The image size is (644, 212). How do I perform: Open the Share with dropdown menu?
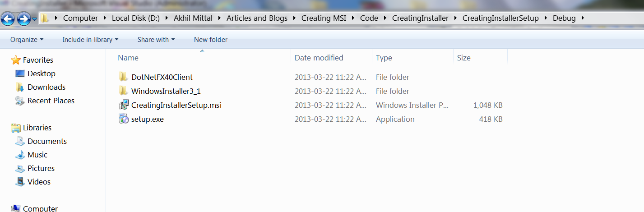pos(156,40)
